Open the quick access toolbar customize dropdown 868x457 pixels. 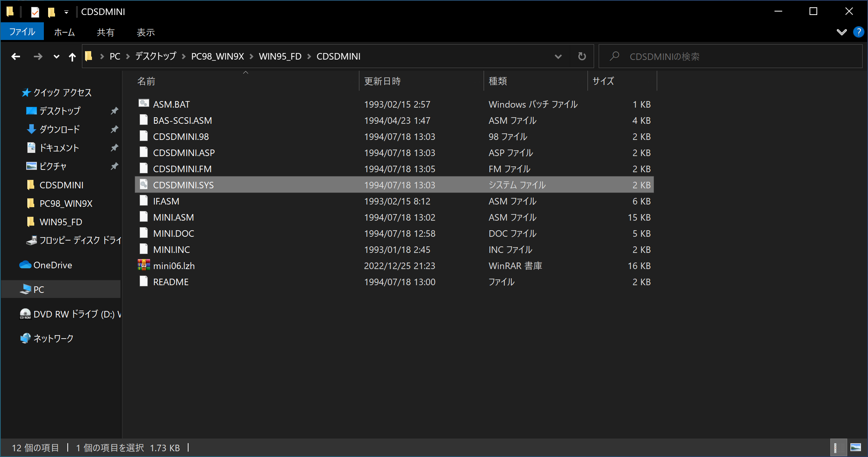tap(66, 12)
